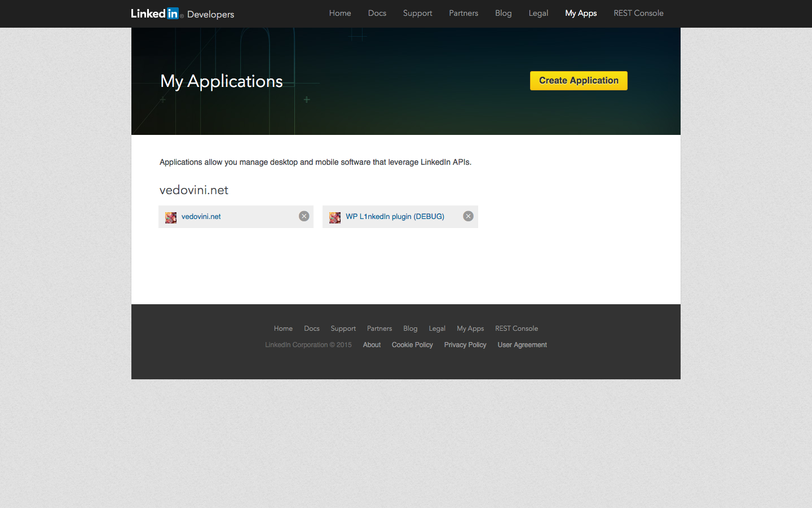Viewport: 812px width, 508px height.
Task: Click the footer Home link
Action: point(283,329)
